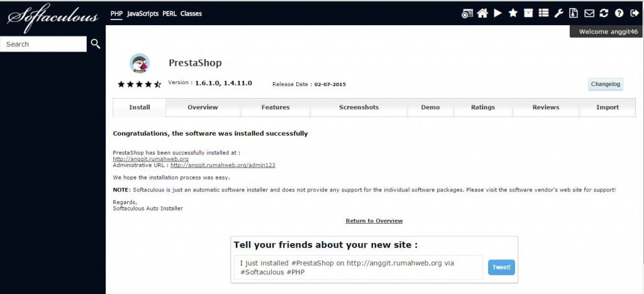Select the Classes category
This screenshot has width=644, height=294.
point(191,14)
